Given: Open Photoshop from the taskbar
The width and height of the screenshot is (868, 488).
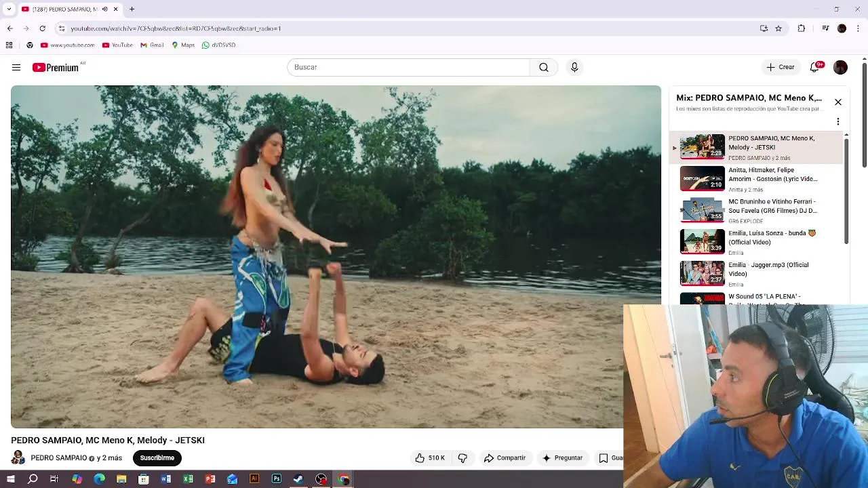Looking at the screenshot, I should [277, 479].
